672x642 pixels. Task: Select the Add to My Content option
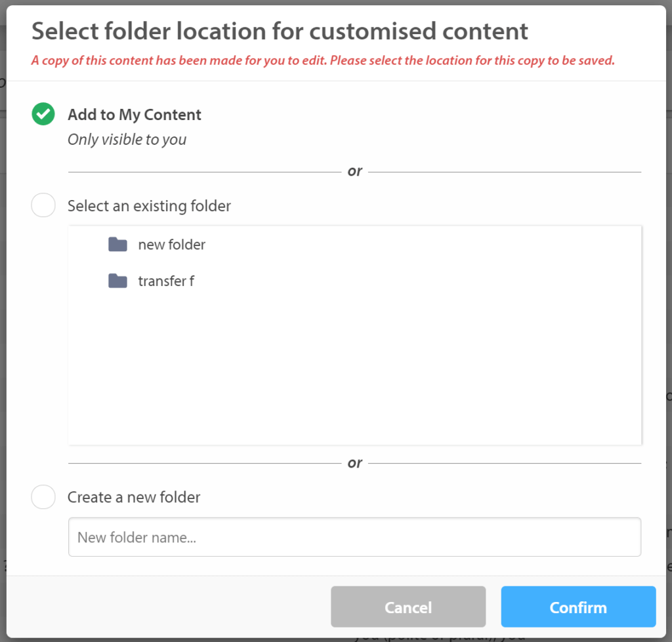point(43,114)
